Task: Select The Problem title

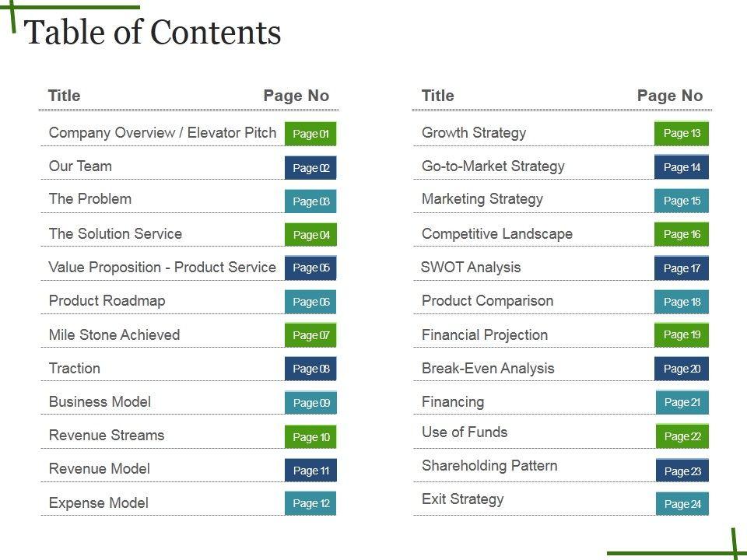Action: [x=90, y=199]
